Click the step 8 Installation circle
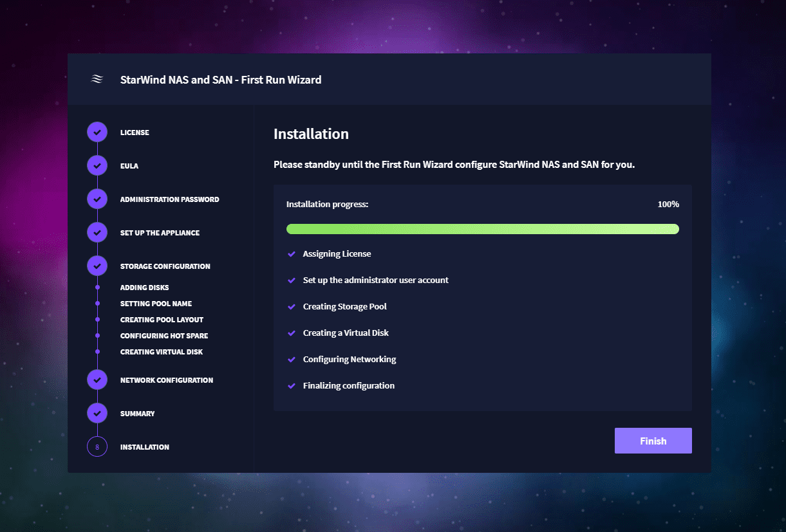 (x=97, y=447)
